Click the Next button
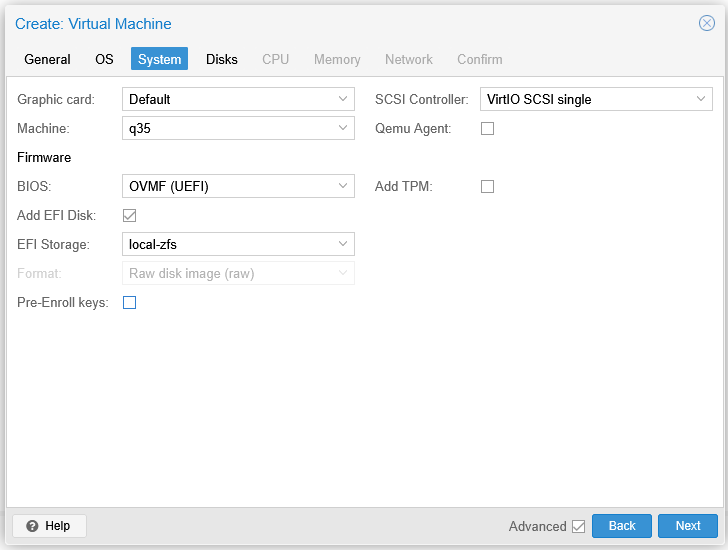Screen dimensions: 728x550 (688, 526)
